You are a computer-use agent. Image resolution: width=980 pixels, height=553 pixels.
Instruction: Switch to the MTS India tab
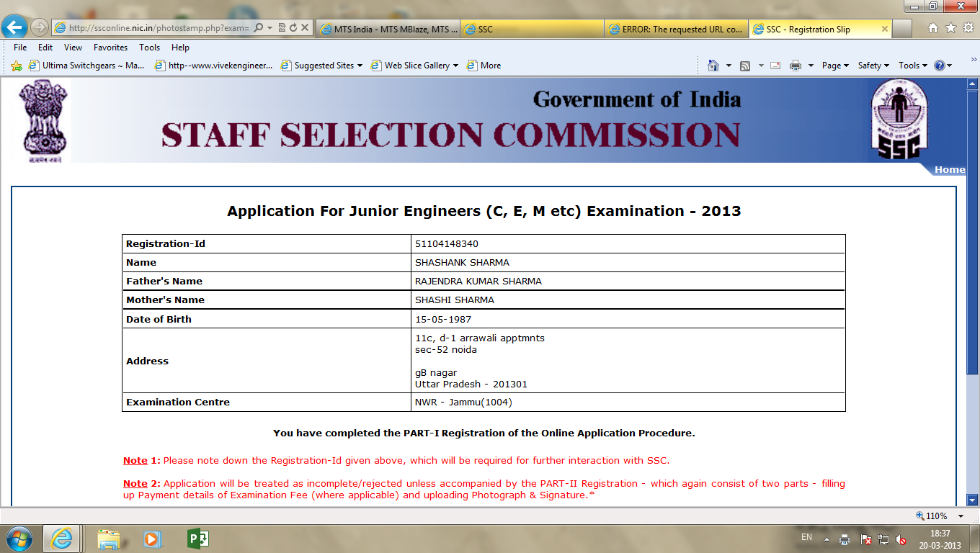[388, 30]
